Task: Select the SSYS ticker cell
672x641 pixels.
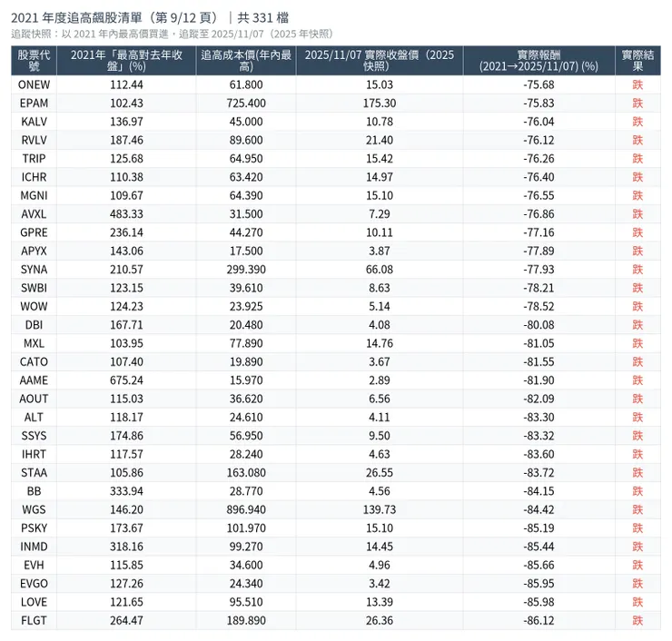Action: (34, 436)
